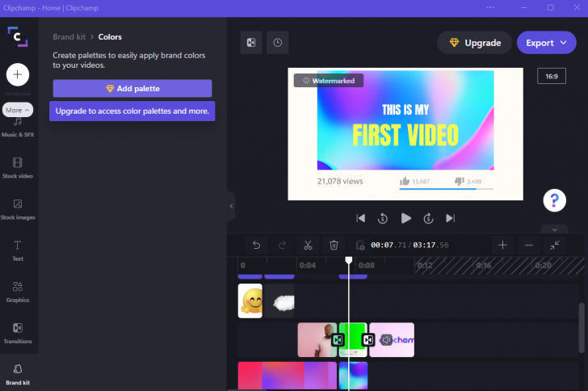The width and height of the screenshot is (588, 391).
Task: Go back to Brand kit breadcrumb
Action: pos(69,37)
